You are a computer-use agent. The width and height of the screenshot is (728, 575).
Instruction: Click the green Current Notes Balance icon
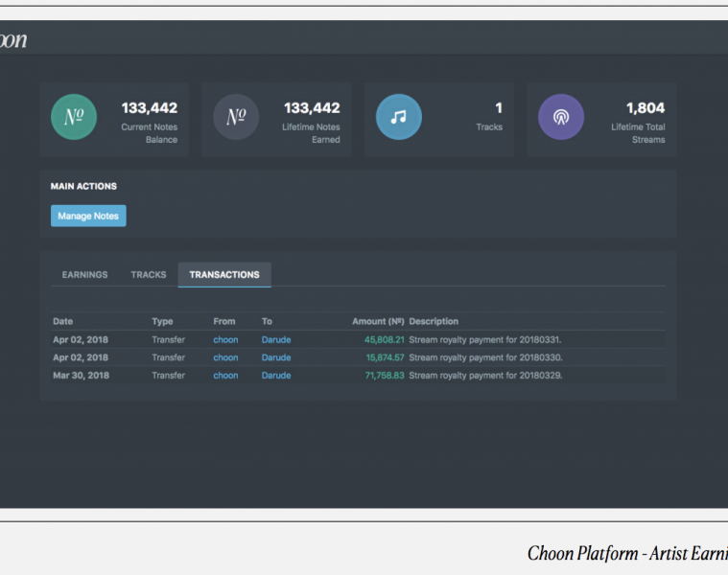coord(74,117)
